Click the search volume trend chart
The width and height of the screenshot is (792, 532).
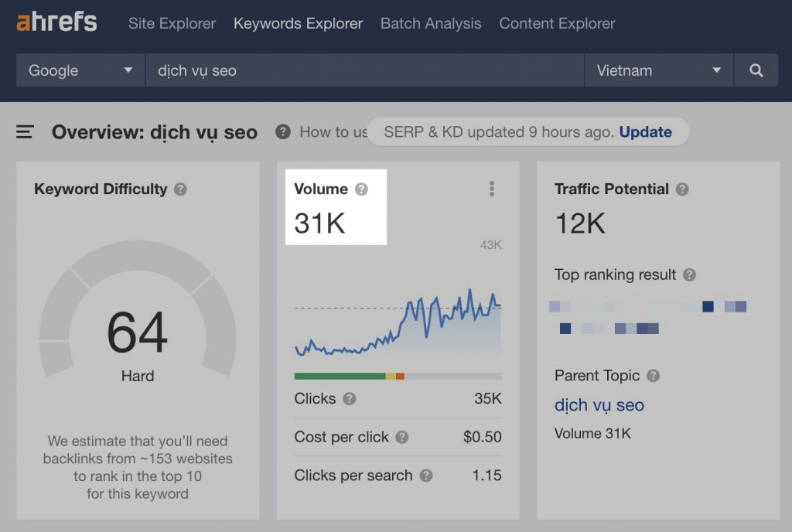point(398,322)
